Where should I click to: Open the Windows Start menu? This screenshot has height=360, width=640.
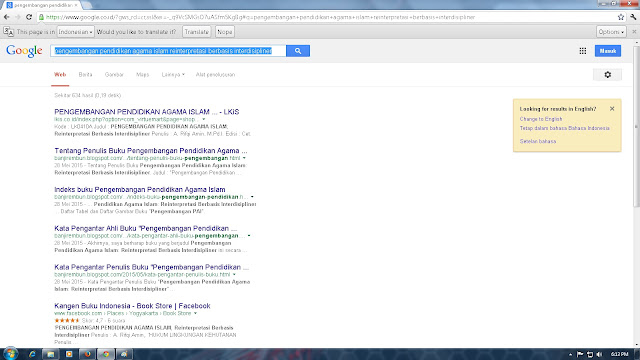(x=11, y=354)
